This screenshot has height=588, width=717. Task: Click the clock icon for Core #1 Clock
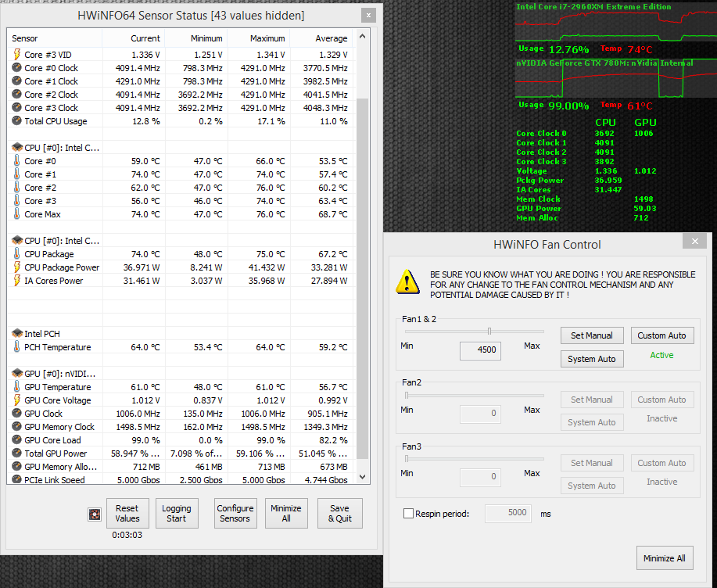tap(17, 81)
